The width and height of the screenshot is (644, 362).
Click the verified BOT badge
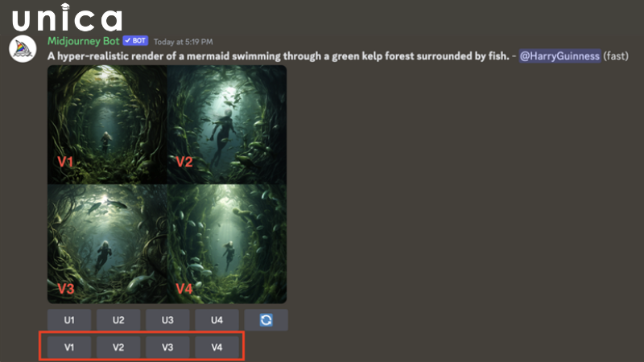point(135,41)
